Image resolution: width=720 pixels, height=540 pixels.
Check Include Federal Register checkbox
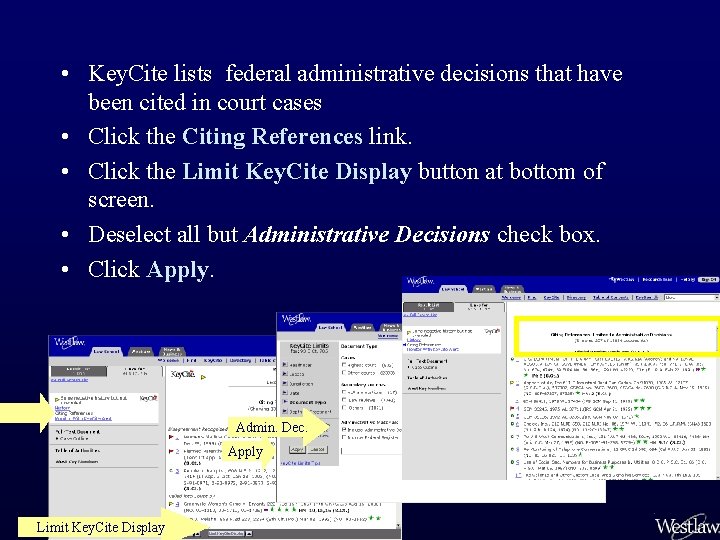pyautogui.click(x=343, y=437)
